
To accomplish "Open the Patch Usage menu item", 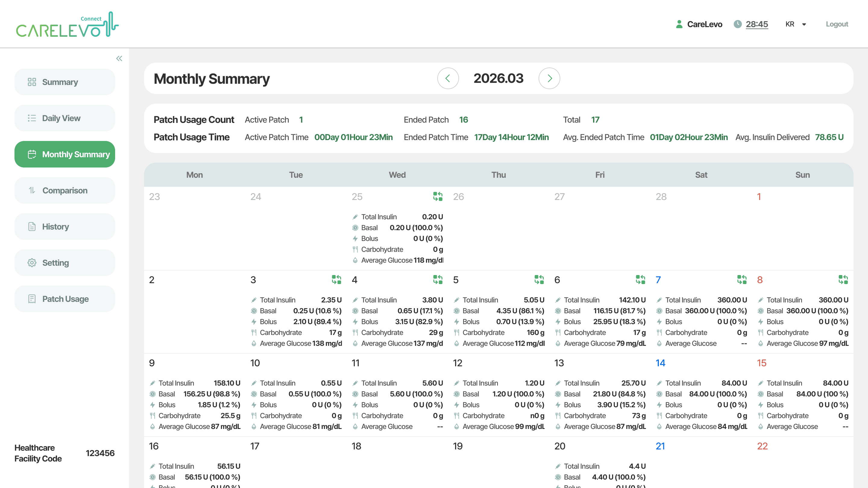I will [x=65, y=299].
